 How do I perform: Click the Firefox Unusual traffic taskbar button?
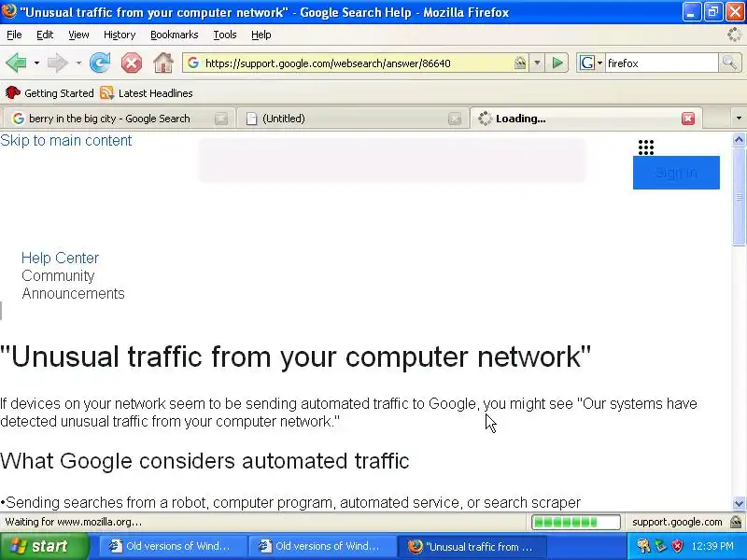[x=471, y=546]
